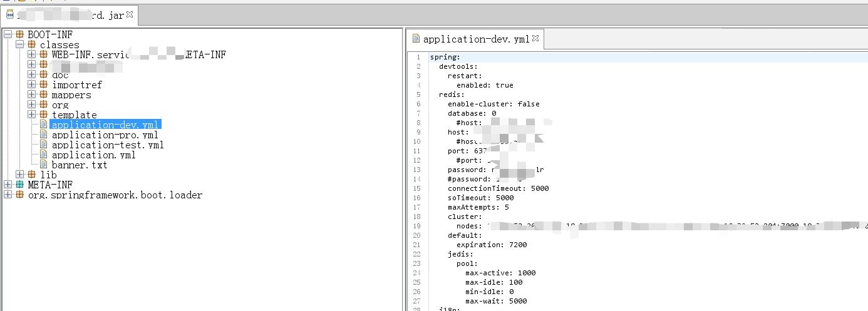The width and height of the screenshot is (868, 311).
Task: Expand the importref package
Action: click(x=32, y=84)
